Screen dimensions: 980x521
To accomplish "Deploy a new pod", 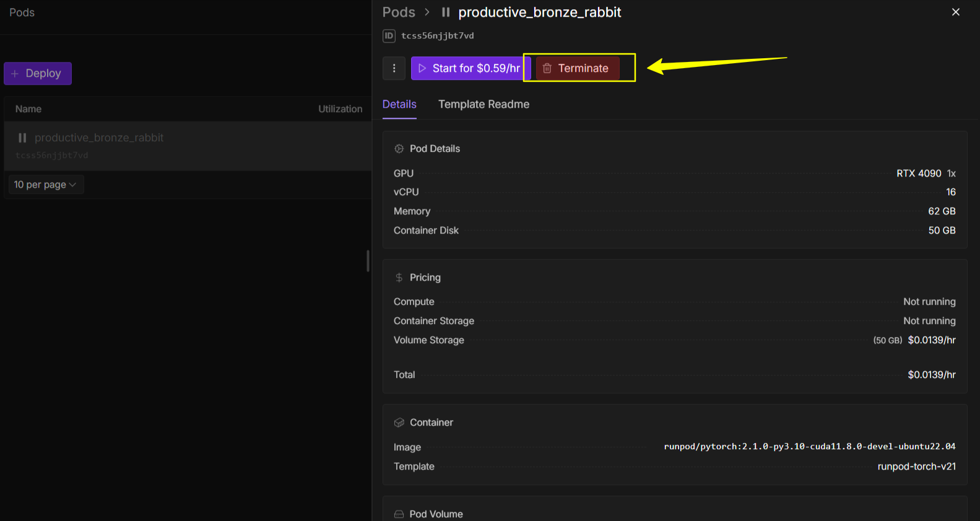I will pyautogui.click(x=37, y=73).
